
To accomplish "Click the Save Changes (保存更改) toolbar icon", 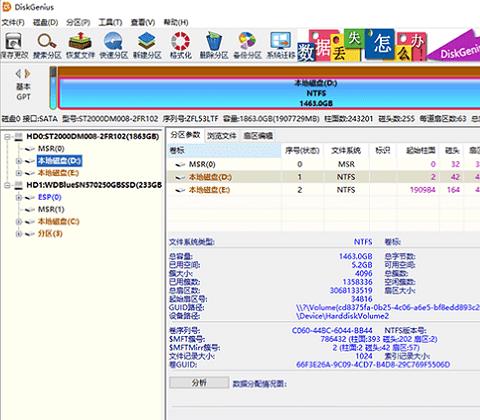I will [14, 46].
